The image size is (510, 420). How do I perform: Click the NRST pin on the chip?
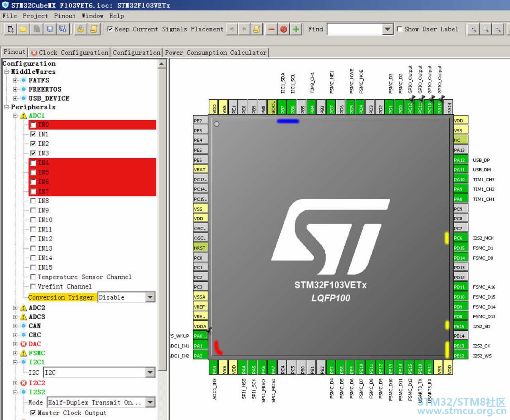[200, 248]
